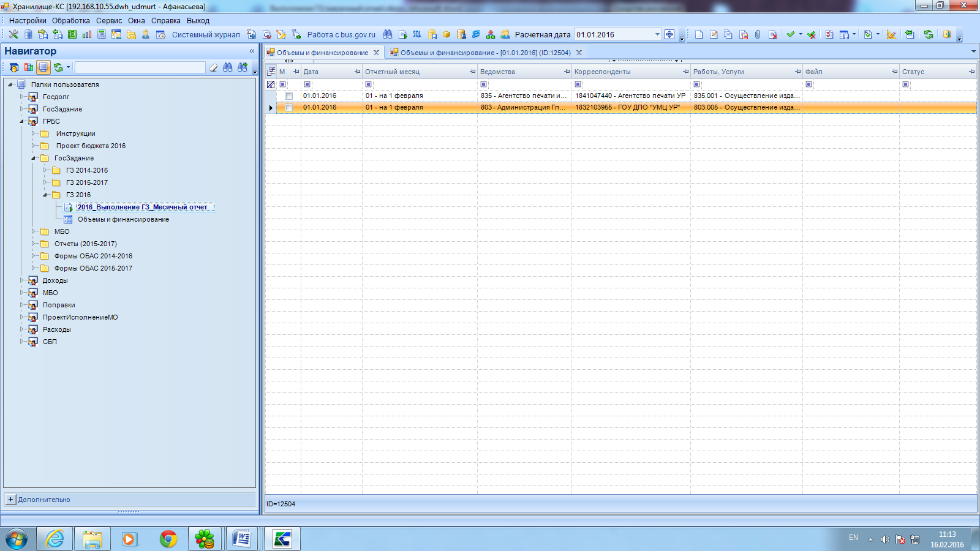Open the calculator icon in toolbar
The height and width of the screenshot is (551, 980).
[x=102, y=35]
